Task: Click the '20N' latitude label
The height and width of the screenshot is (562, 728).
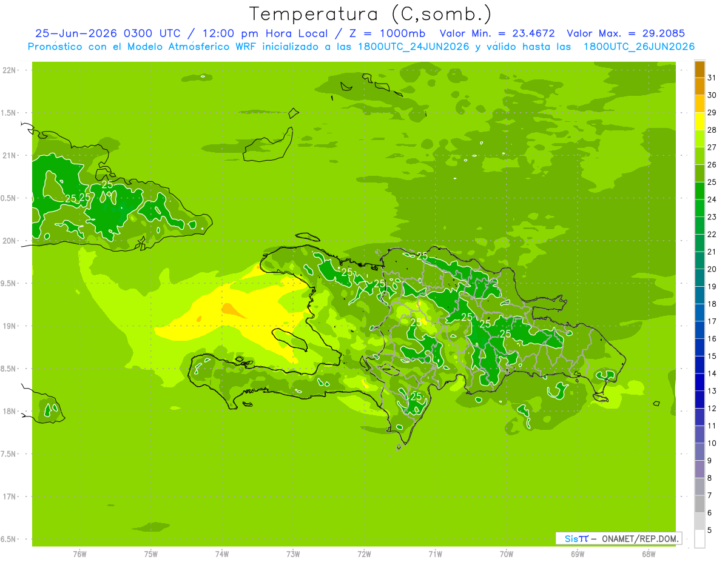Action: point(9,241)
